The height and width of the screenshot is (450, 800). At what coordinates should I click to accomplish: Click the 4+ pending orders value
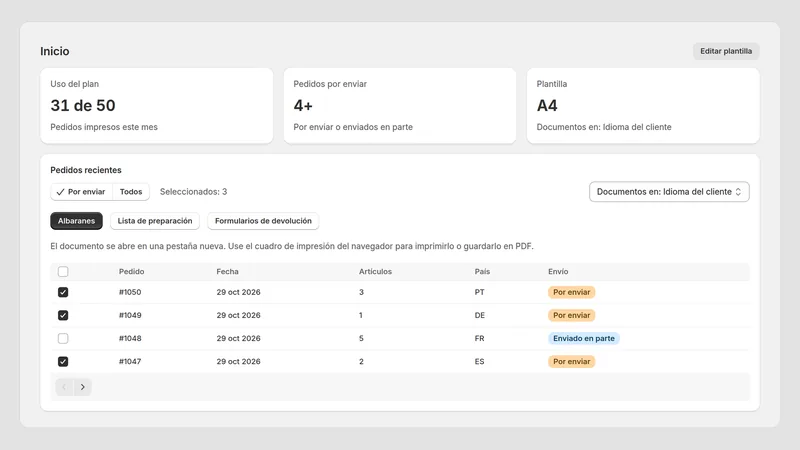[303, 106]
